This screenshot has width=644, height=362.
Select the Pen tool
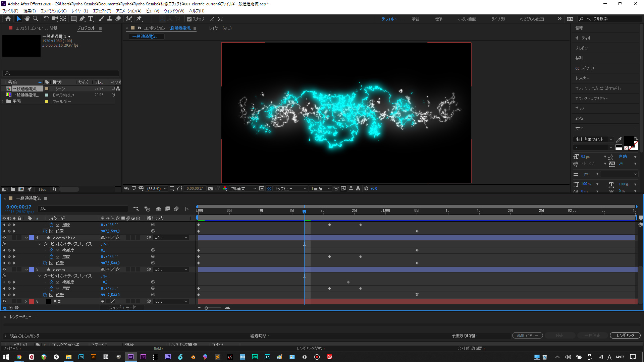(82, 19)
